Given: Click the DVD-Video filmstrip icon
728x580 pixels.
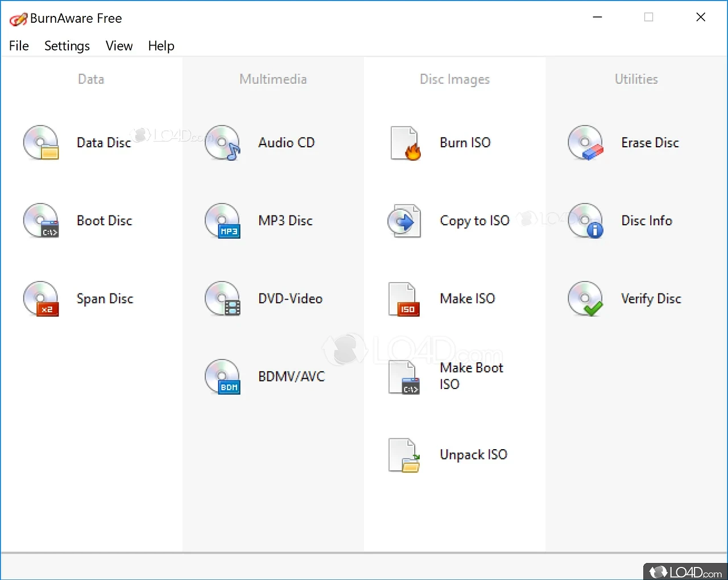Looking at the screenshot, I should point(222,299).
